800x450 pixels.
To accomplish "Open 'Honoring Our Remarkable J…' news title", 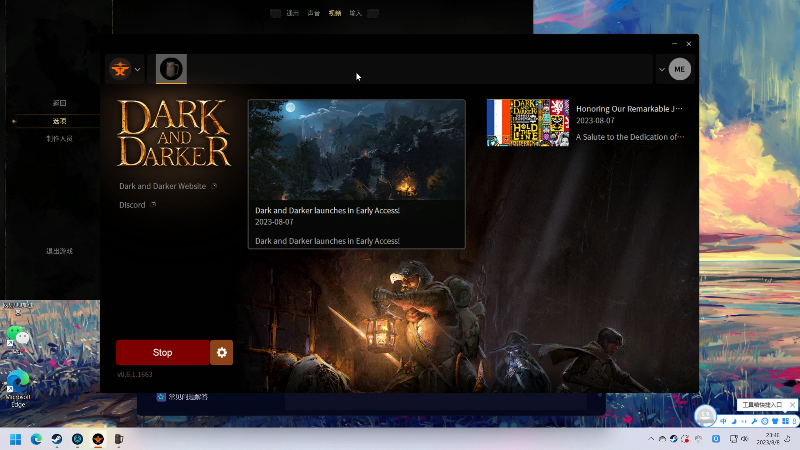I will tap(629, 109).
